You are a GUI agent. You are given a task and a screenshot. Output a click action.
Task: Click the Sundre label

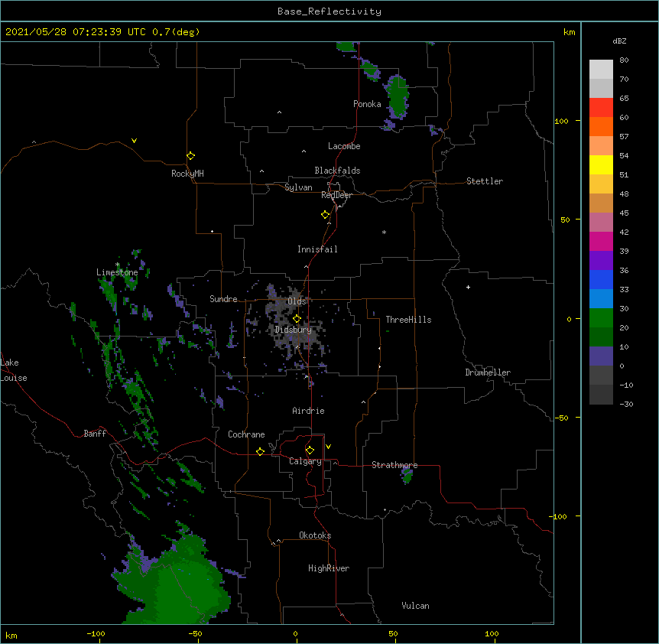point(223,299)
